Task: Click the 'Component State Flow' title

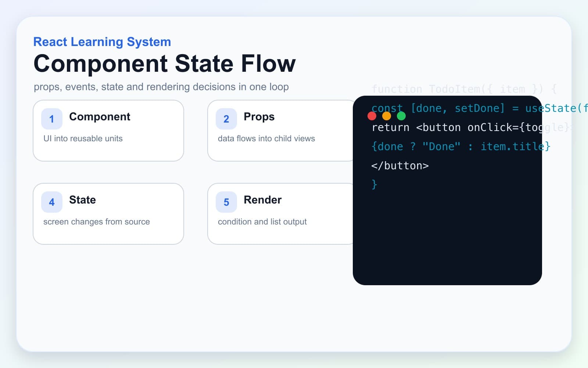Action: (x=165, y=63)
